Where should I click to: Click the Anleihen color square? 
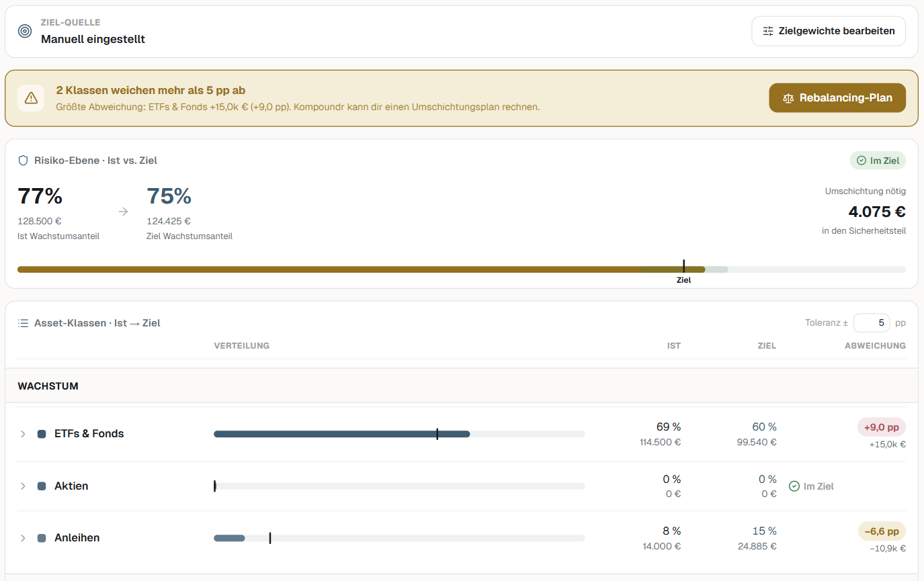point(42,538)
